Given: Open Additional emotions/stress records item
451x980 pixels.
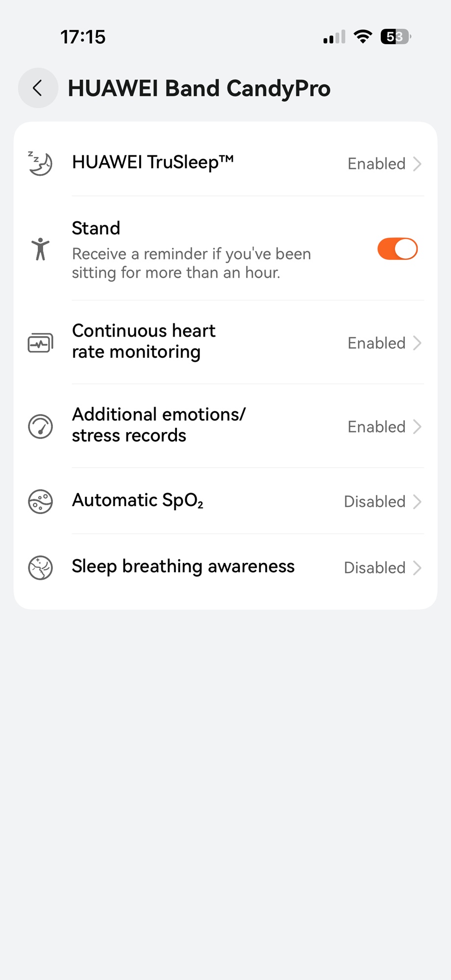Looking at the screenshot, I should [x=158, y=425].
